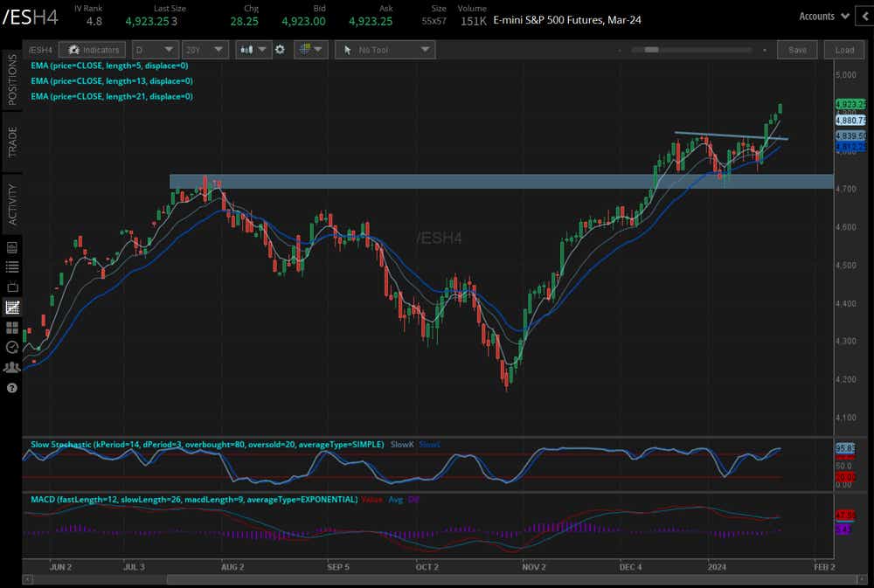Click the /ESH4 symbol header

pos(30,17)
